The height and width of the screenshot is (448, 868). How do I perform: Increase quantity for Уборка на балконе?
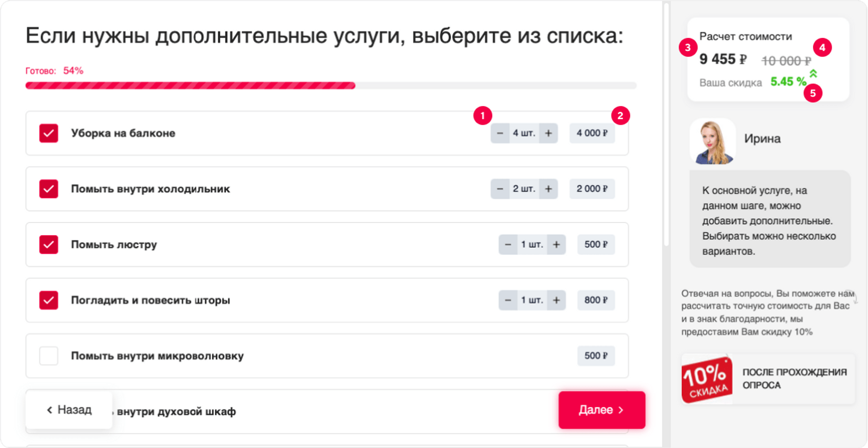point(549,133)
